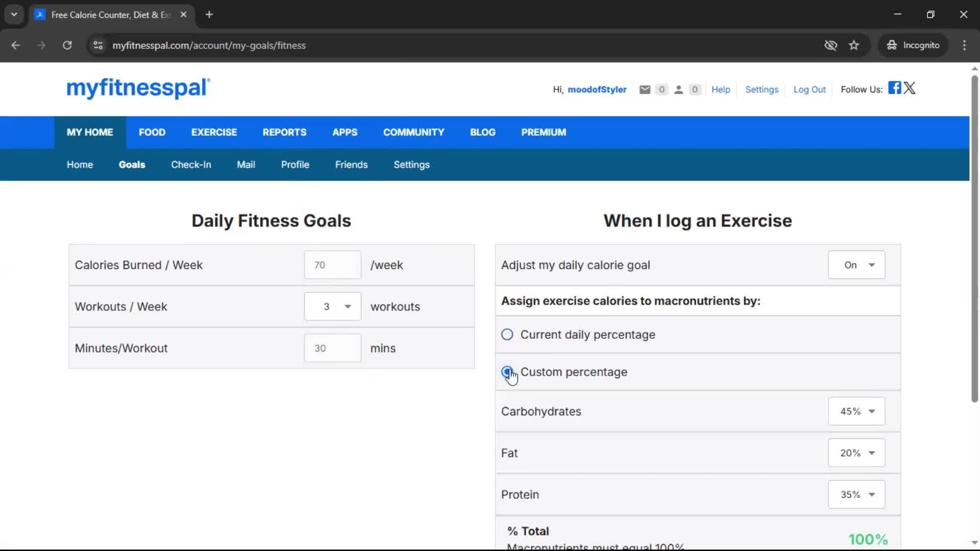
Task: Click the Incognito indicator
Action: (913, 45)
